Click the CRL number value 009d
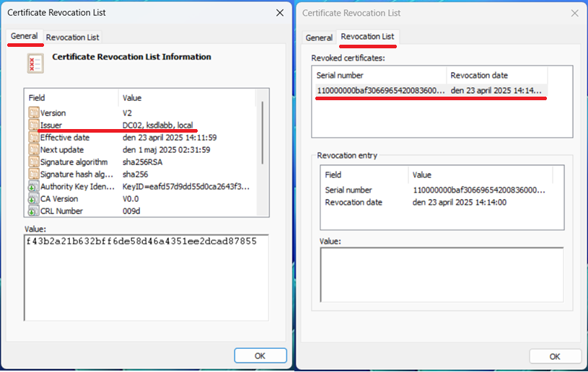The image size is (588, 372). (131, 211)
